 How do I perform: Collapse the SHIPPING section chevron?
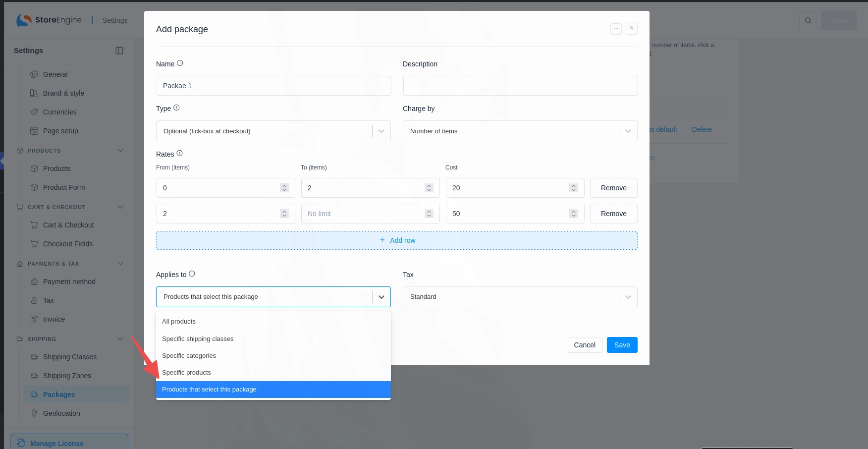click(x=120, y=339)
